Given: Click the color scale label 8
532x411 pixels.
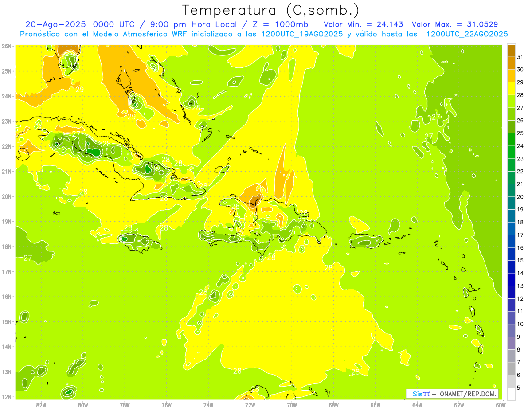Looking at the screenshot, I should click(x=519, y=349).
